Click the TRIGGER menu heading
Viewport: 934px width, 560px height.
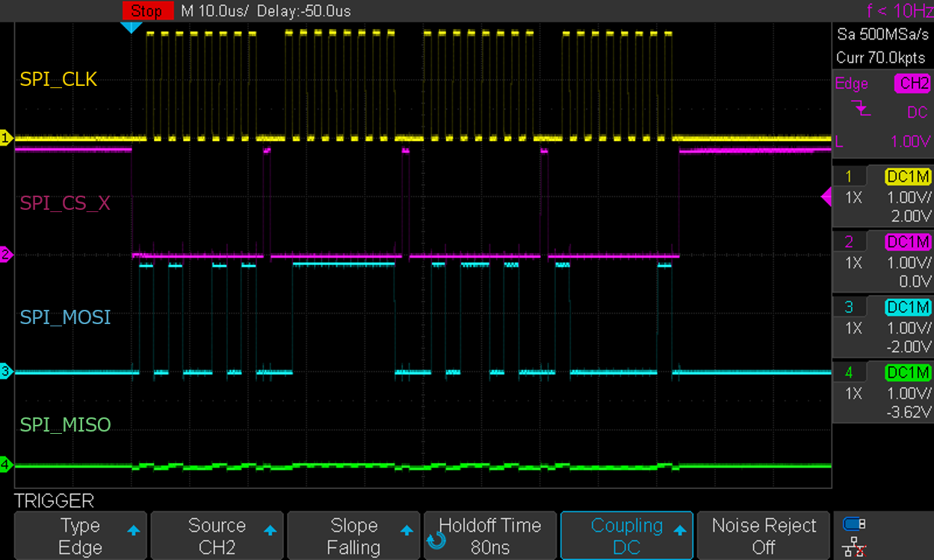click(52, 500)
